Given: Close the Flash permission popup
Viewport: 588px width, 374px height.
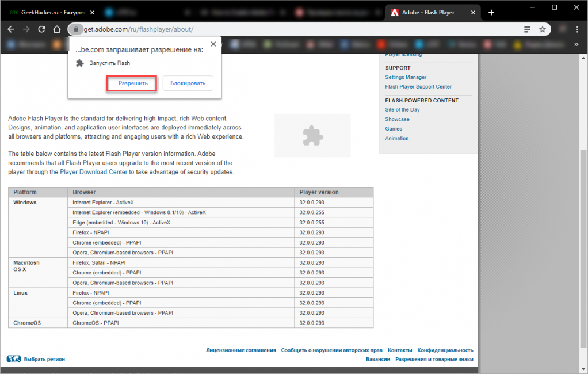Looking at the screenshot, I should [213, 44].
